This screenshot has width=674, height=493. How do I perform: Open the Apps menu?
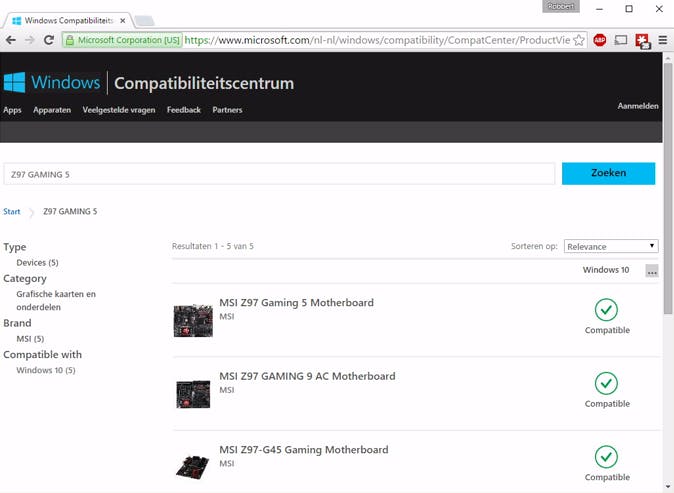[12, 110]
